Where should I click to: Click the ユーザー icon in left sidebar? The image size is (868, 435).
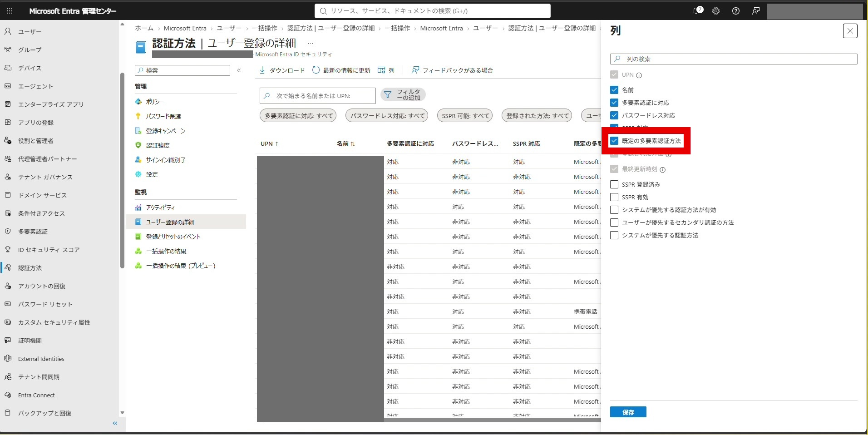(x=8, y=31)
